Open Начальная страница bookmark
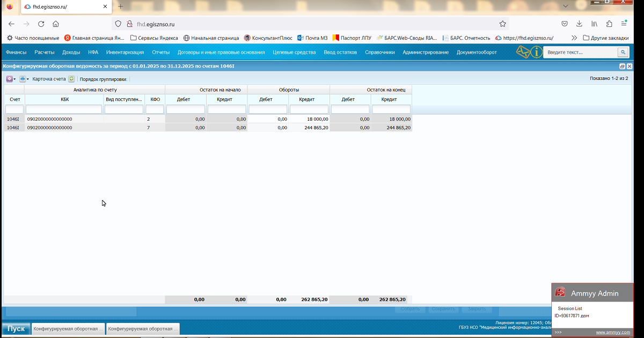Image resolution: width=644 pixels, height=338 pixels. coord(211,38)
